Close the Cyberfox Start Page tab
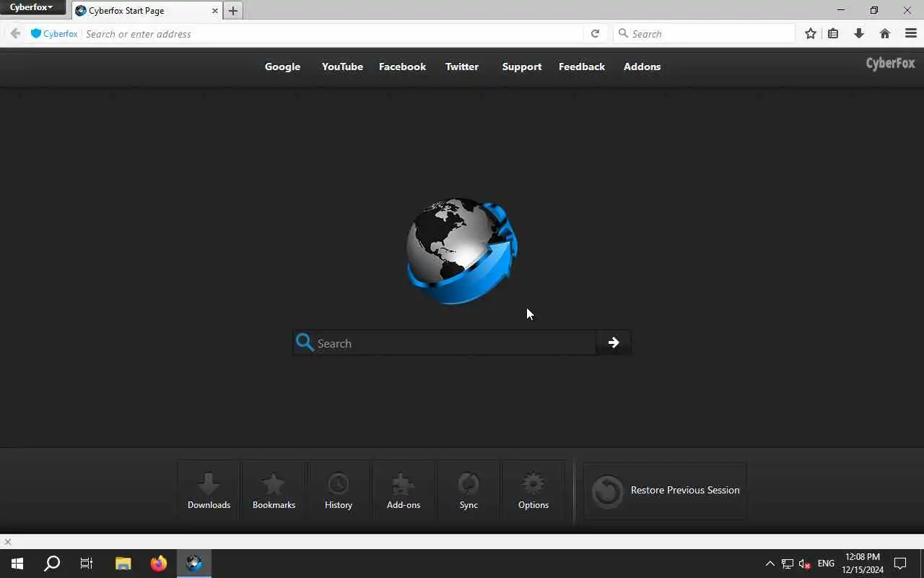924x578 pixels. (x=214, y=11)
